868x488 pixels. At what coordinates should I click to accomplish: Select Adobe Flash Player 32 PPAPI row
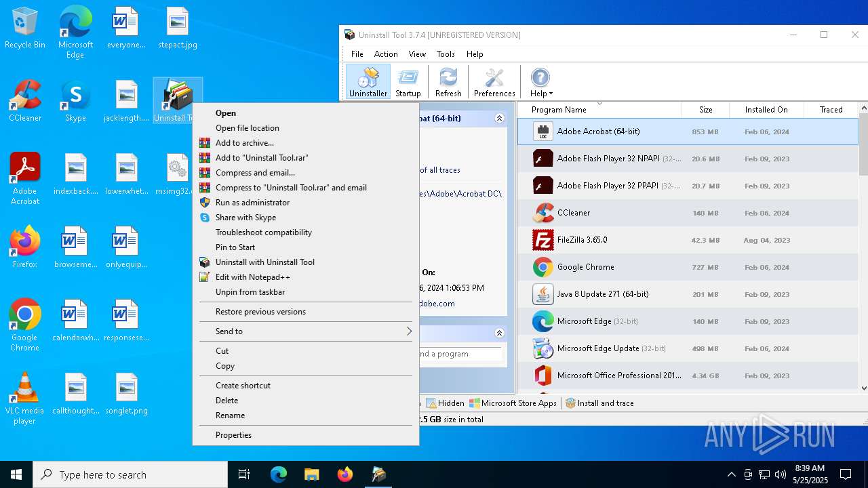(x=688, y=186)
